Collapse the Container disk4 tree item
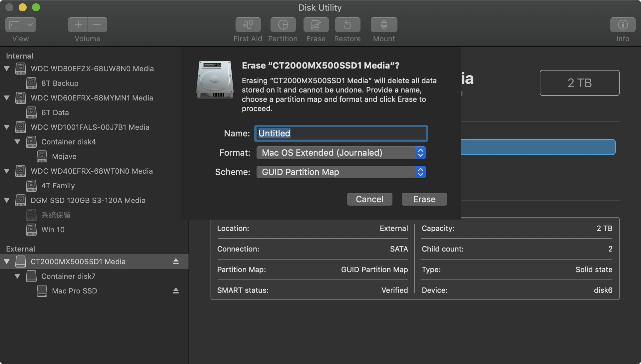 pyautogui.click(x=17, y=142)
